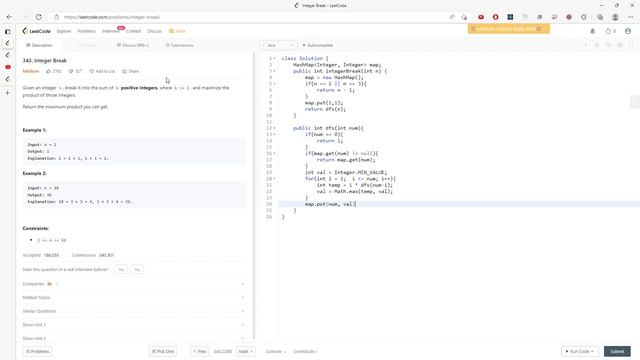Image resolution: width=640 pixels, height=360 pixels.
Task: Expand Show Hint 2
Action: pyautogui.click(x=134, y=338)
